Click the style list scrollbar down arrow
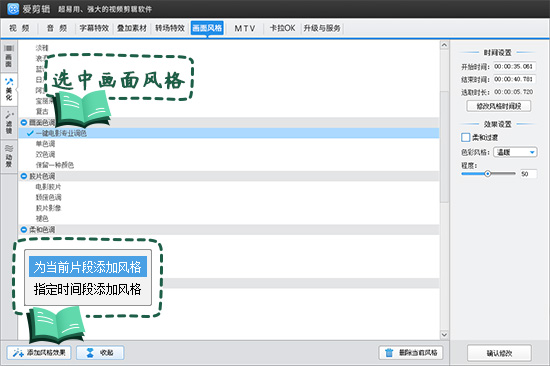The width and height of the screenshot is (550, 366). 444,334
